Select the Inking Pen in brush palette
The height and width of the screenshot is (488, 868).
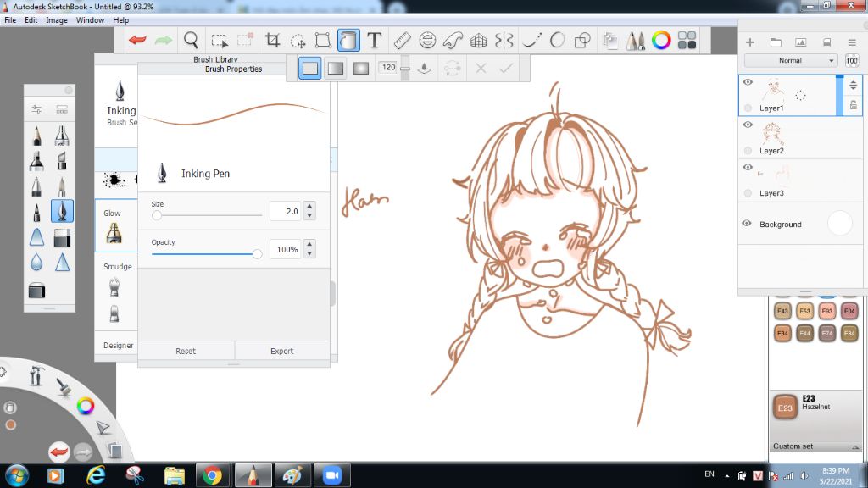(62, 211)
